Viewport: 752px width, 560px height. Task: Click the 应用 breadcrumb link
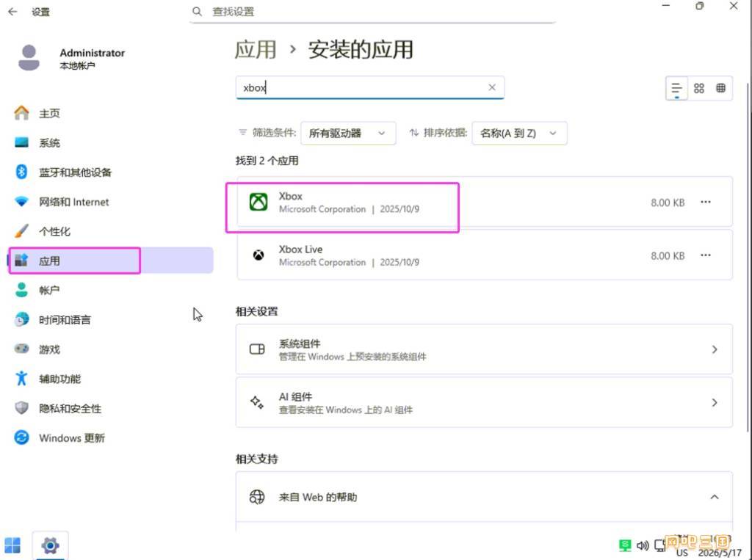pyautogui.click(x=255, y=49)
